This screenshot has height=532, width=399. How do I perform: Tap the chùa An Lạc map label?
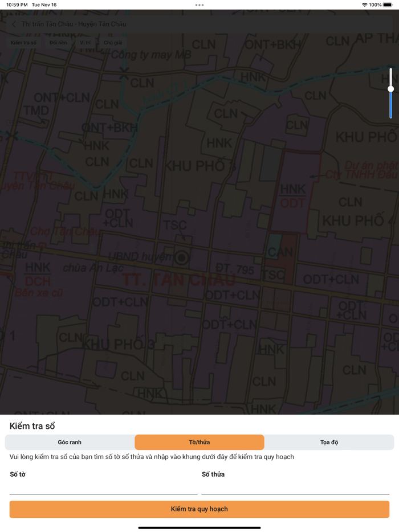[x=93, y=268]
